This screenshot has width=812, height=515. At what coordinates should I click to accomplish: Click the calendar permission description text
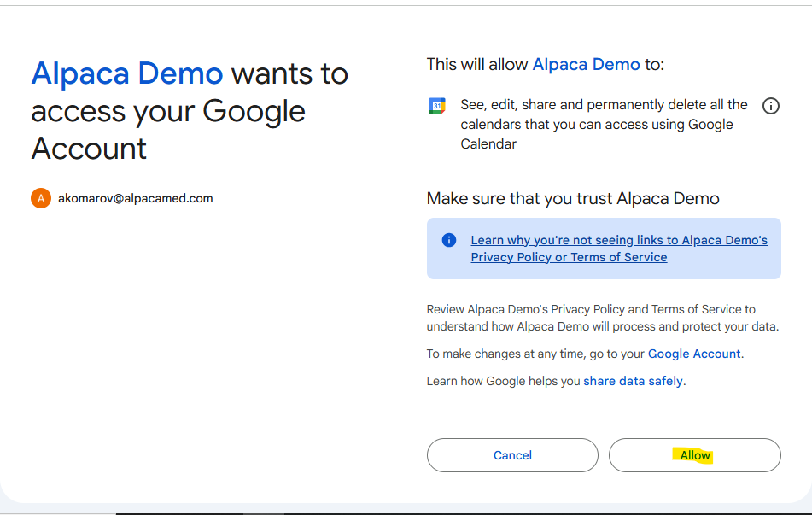coord(603,125)
